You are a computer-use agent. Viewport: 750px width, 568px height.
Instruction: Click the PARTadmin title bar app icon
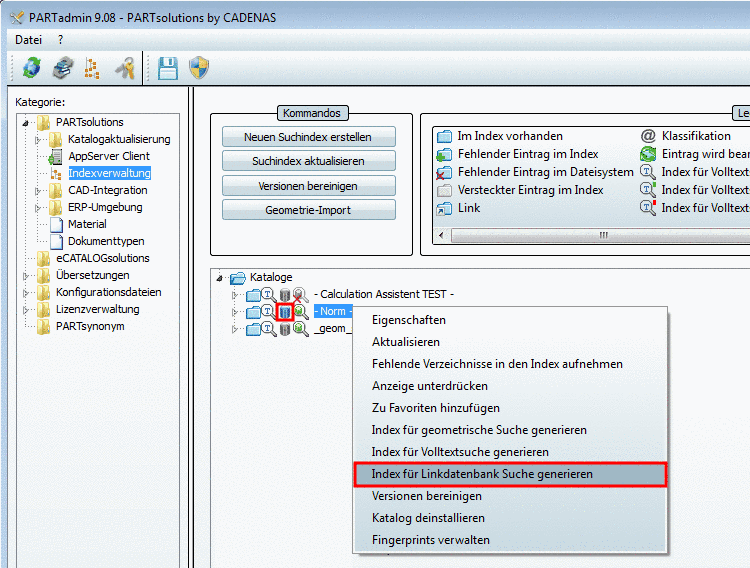click(17, 18)
